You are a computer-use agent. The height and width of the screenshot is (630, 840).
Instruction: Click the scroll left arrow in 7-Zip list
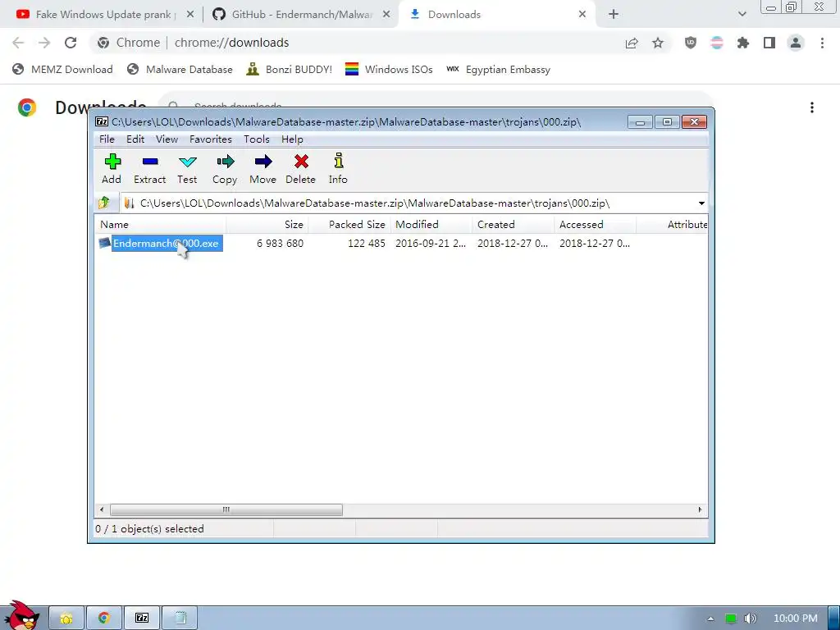click(x=103, y=509)
